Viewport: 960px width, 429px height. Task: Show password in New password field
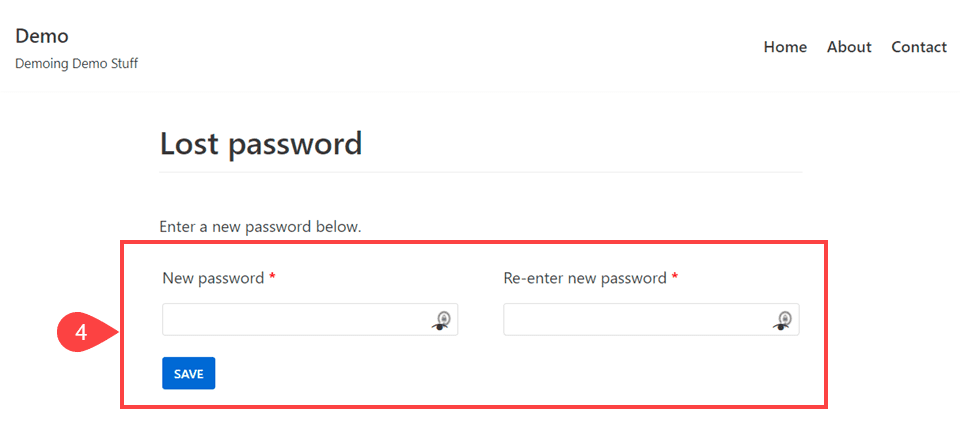pos(443,320)
